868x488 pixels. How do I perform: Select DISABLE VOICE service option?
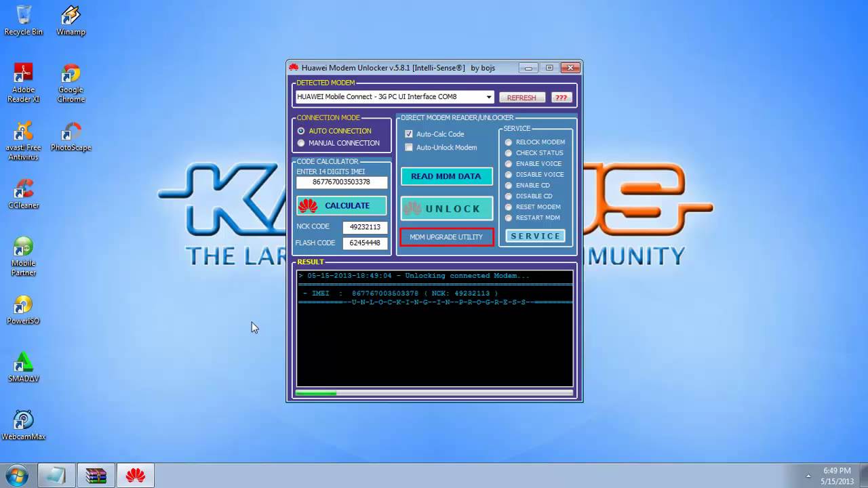coord(509,175)
